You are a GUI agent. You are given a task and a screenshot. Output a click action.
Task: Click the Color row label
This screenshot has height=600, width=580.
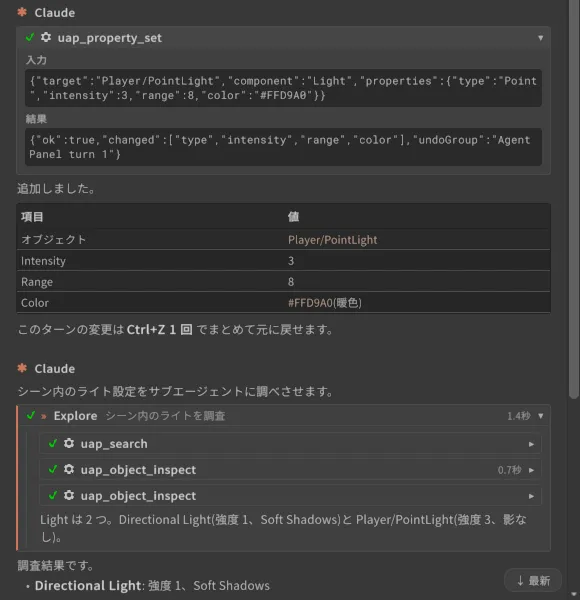click(35, 303)
